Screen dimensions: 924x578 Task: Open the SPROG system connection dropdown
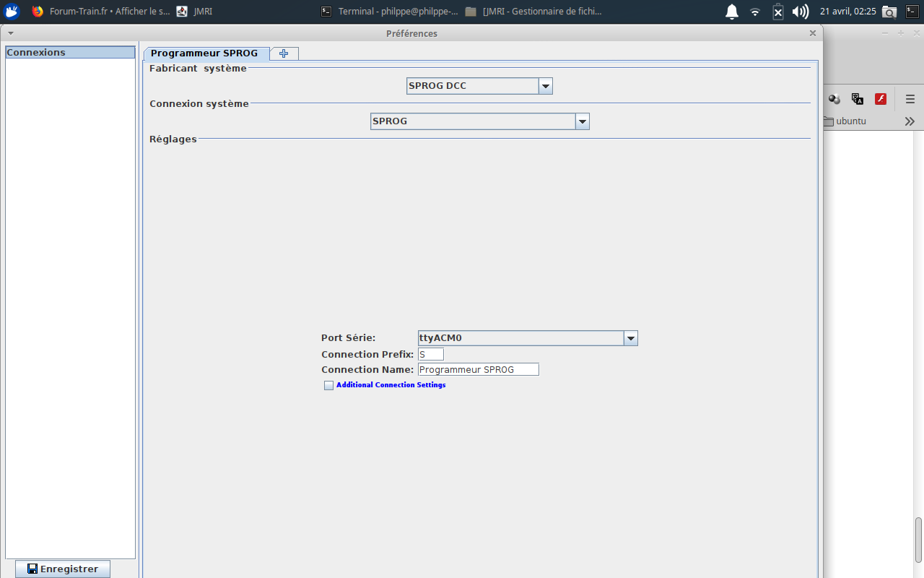[480, 121]
